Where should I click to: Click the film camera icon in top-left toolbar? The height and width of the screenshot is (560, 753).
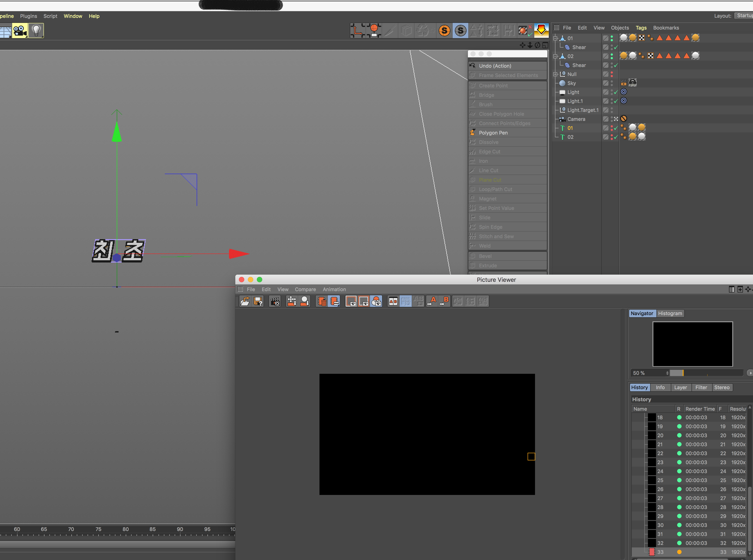pos(20,31)
